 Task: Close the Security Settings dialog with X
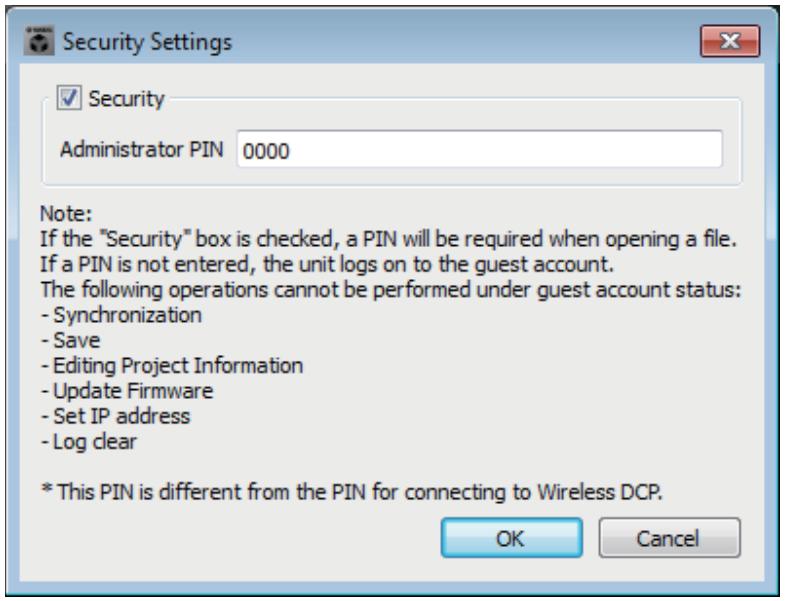(x=730, y=41)
